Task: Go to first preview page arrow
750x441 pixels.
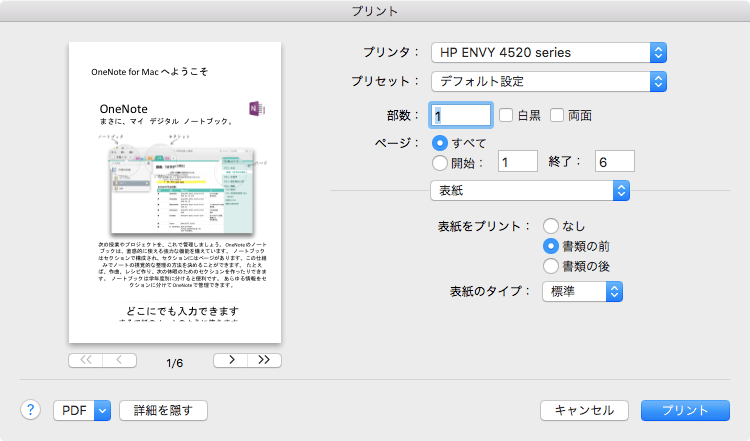Action: pyautogui.click(x=86, y=360)
